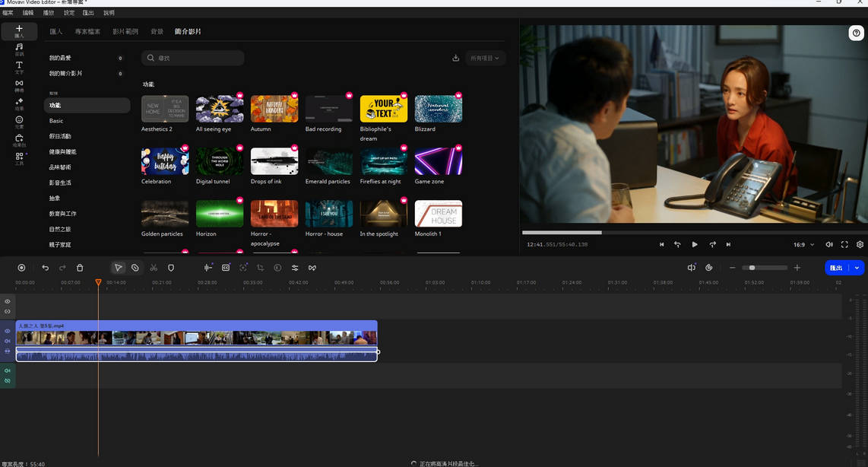Click the intro search input field
The width and height of the screenshot is (868, 467).
click(192, 58)
